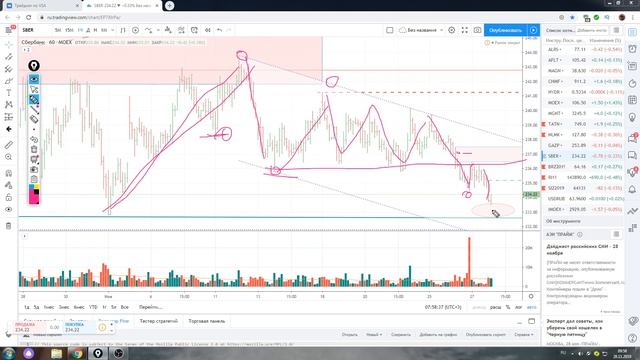The width and height of the screenshot is (640, 360).
Task: Open Chrome from the Windows taskbar
Action: [77, 353]
